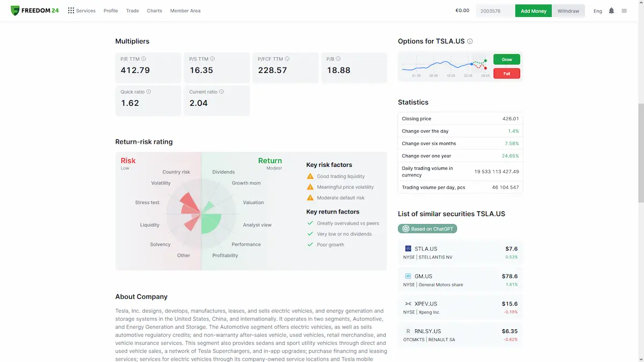The height and width of the screenshot is (362, 644).
Task: Open the XPEV.US similar security card
Action: pos(460,307)
